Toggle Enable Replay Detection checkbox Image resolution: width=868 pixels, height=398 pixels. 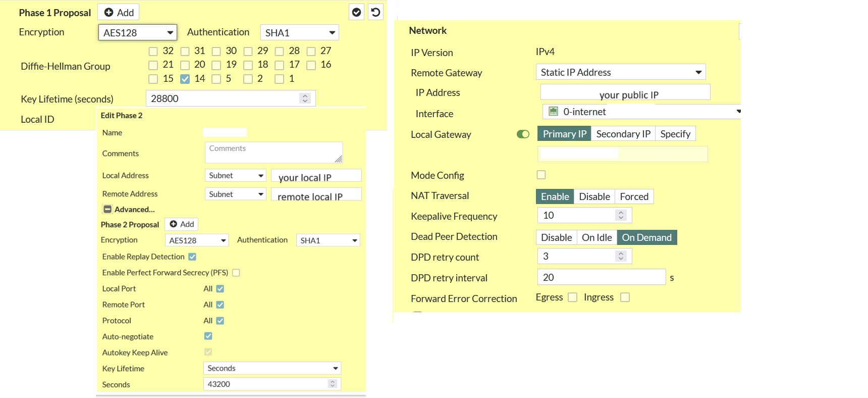coord(192,257)
